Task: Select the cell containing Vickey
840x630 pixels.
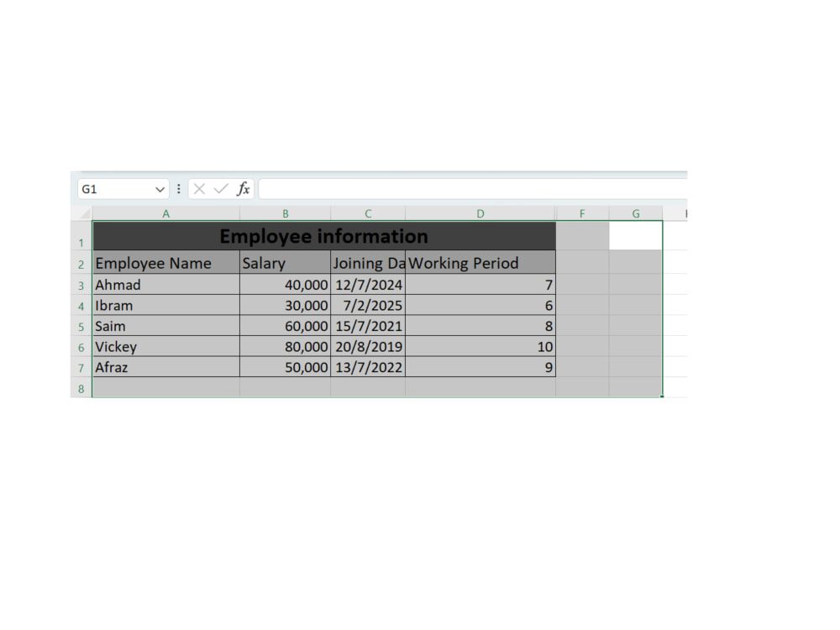Action: pyautogui.click(x=166, y=347)
